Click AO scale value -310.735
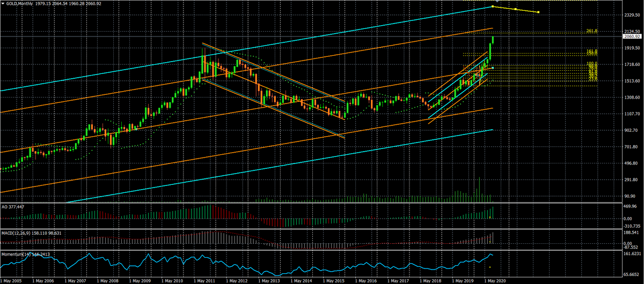 633,227
